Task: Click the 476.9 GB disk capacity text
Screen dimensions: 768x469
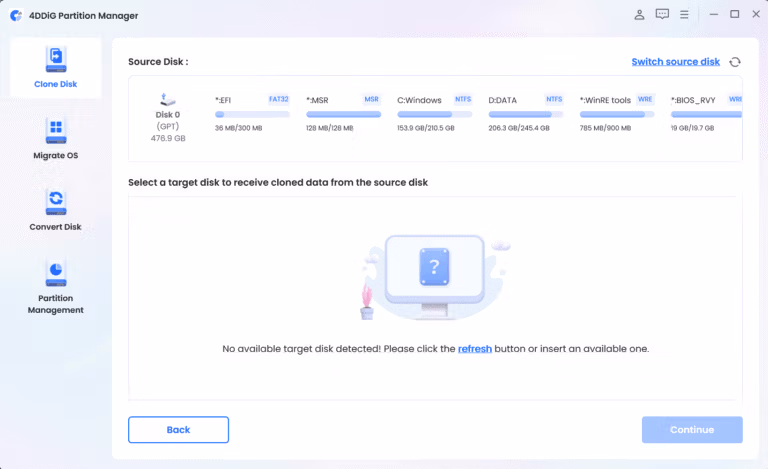Action: coord(168,139)
